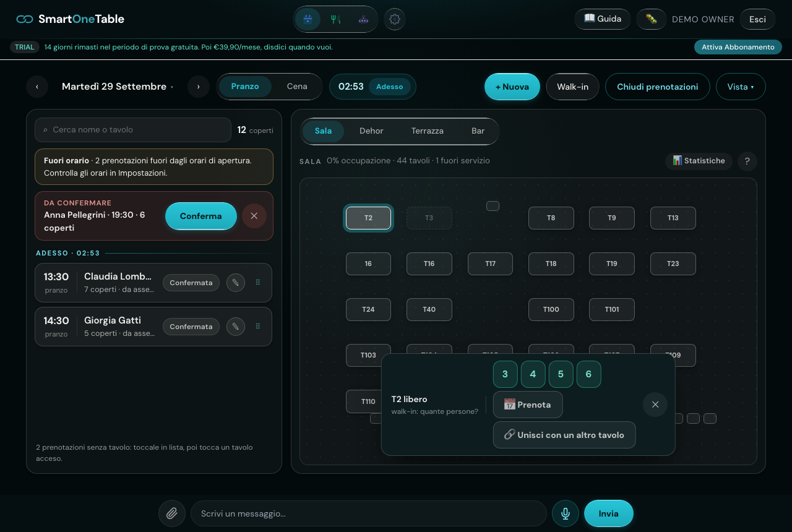Open the Vista dropdown menu
The width and height of the screenshot is (792, 532).
pos(741,87)
